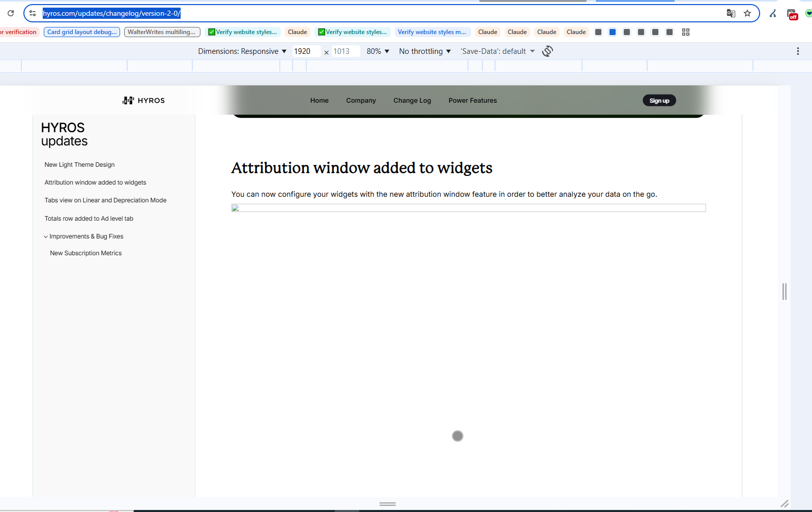Open the branching-arrow extension icon

coord(773,13)
